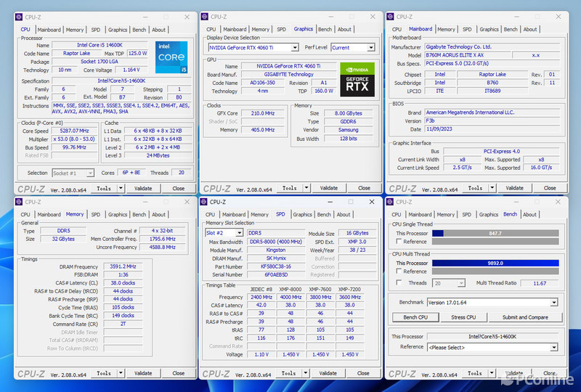This screenshot has height=392, width=581.
Task: Open the Benchmark version dropdown
Action: tap(492, 302)
